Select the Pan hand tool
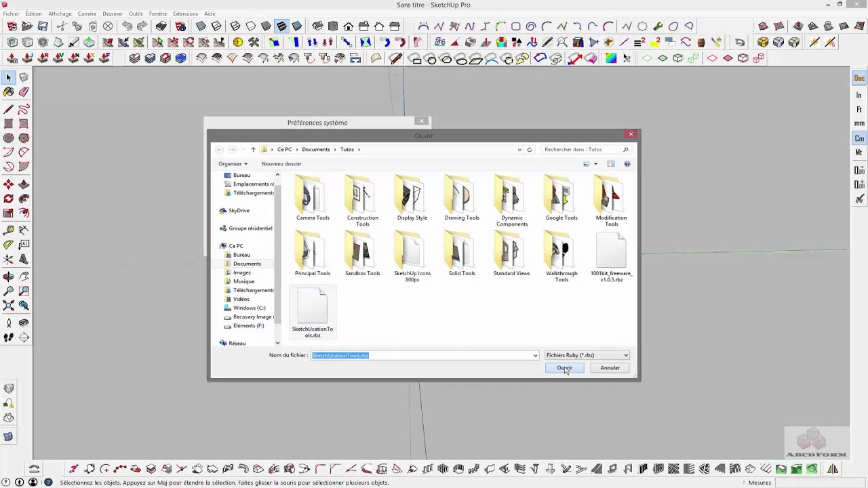 (x=24, y=276)
